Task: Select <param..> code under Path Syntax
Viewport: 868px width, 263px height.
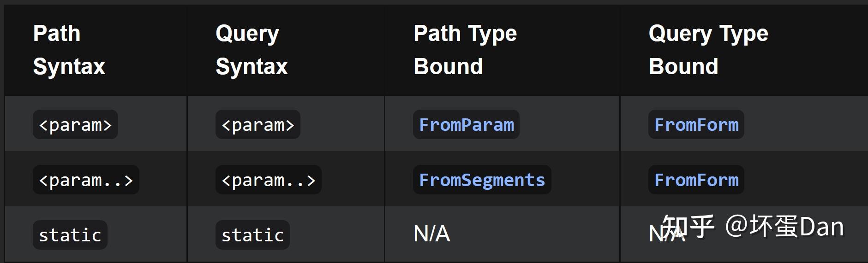Action: [x=86, y=180]
